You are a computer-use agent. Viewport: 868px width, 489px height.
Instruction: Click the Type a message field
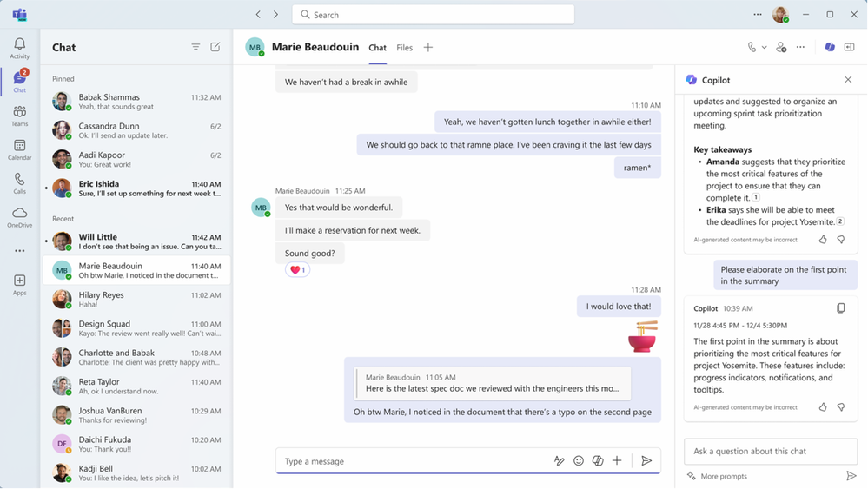coord(413,461)
